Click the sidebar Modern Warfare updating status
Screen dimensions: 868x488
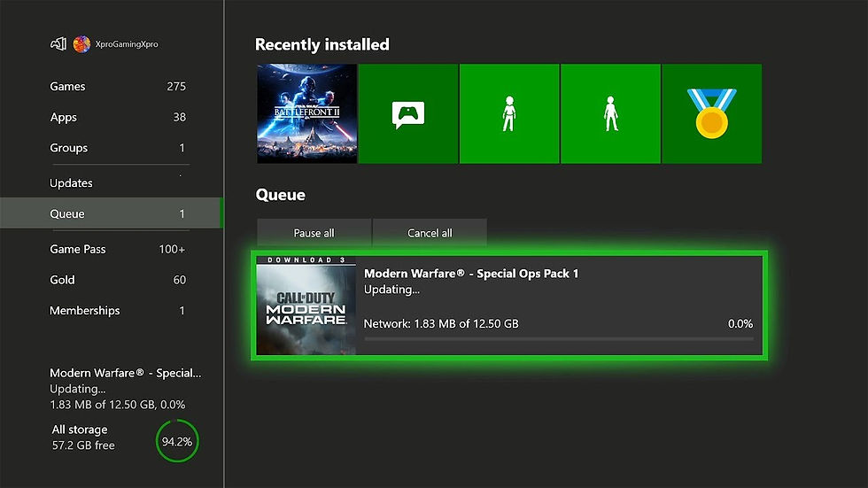click(x=126, y=389)
